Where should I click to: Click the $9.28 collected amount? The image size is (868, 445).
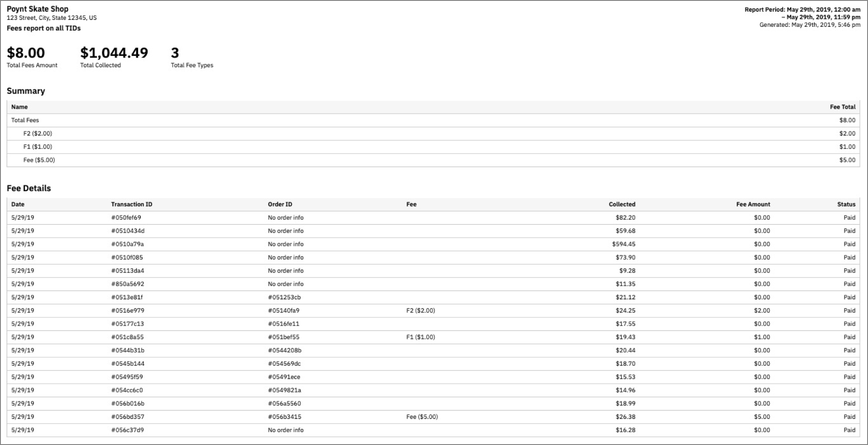tap(627, 271)
